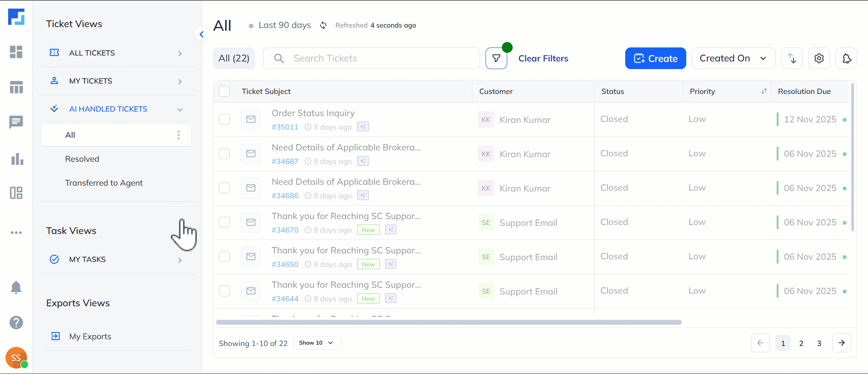Refresh the ticket list icon
Viewport: 868px width, 374px height.
pos(323,25)
